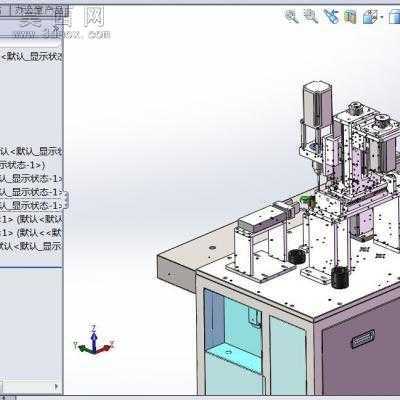The height and width of the screenshot is (400, 400).
Task: Select the gray table overhang edge
Action: point(176,274)
